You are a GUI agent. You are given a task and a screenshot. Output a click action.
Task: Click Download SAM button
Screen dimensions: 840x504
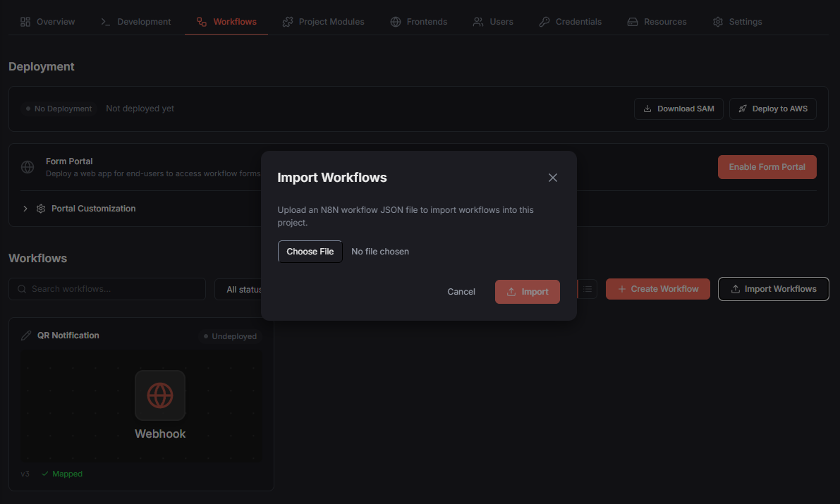pyautogui.click(x=678, y=109)
